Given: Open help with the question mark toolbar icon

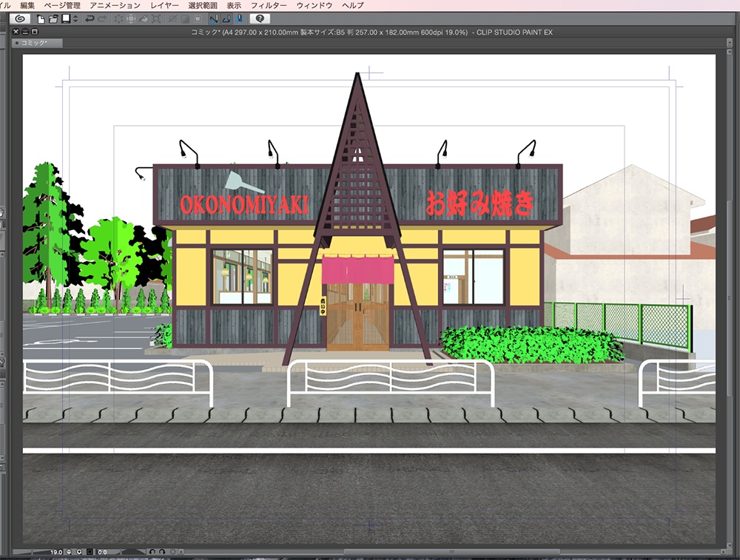Looking at the screenshot, I should (260, 18).
